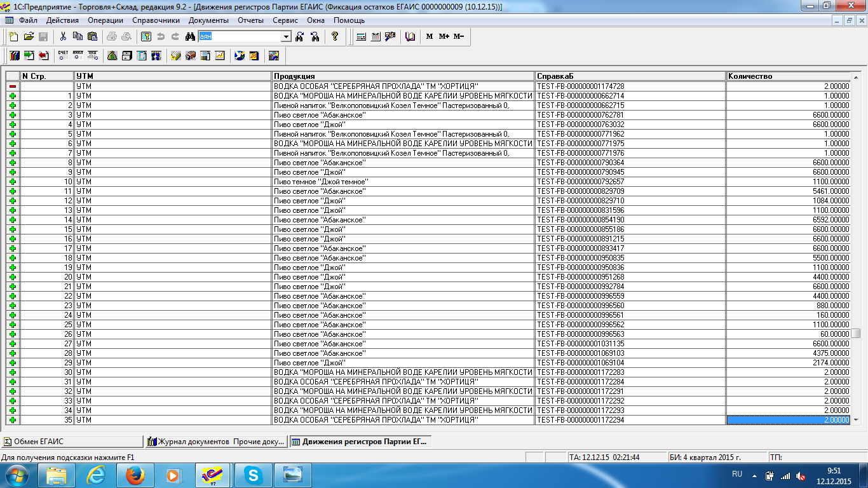Select the Пиво темное "Джой темное" cell
This screenshot has width=868, height=488.
coord(403,182)
